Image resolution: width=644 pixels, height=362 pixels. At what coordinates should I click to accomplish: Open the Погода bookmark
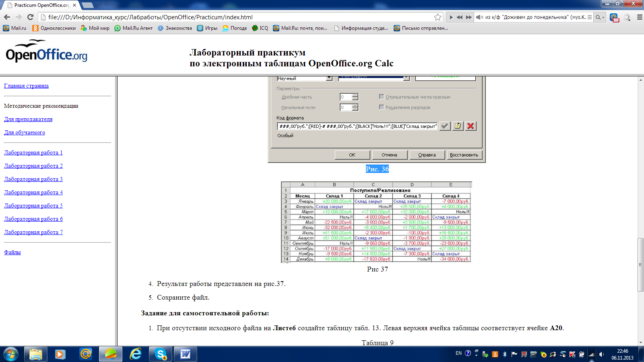point(234,28)
